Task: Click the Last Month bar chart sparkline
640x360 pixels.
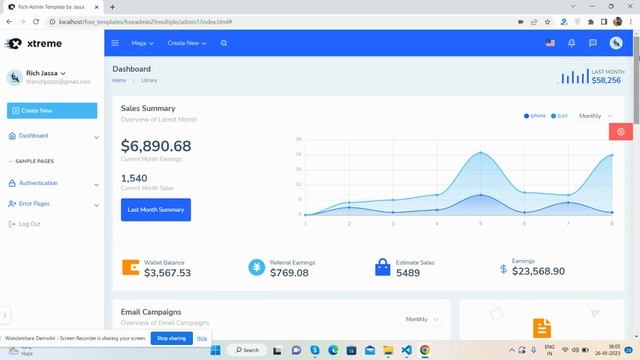Action: tap(575, 76)
